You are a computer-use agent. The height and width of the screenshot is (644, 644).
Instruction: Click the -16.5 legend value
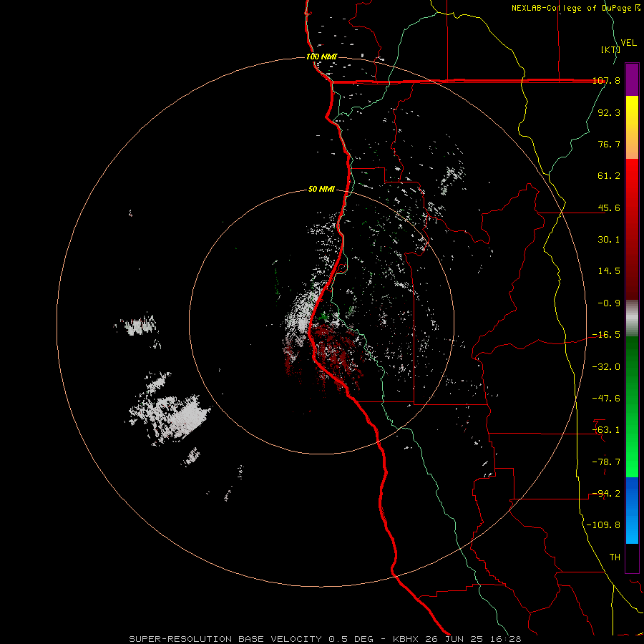coord(606,335)
